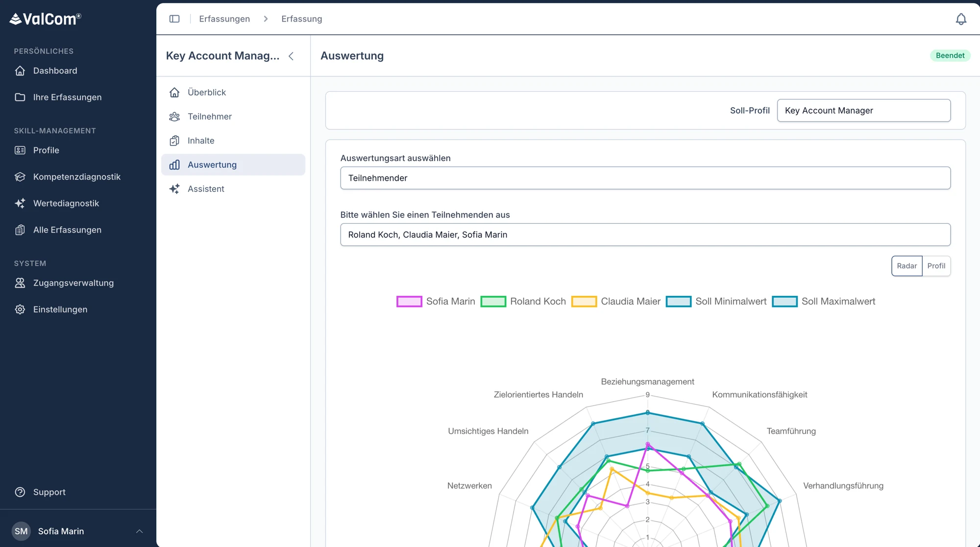The height and width of the screenshot is (547, 980).
Task: Click the Auswertung bar chart icon
Action: pyautogui.click(x=174, y=165)
